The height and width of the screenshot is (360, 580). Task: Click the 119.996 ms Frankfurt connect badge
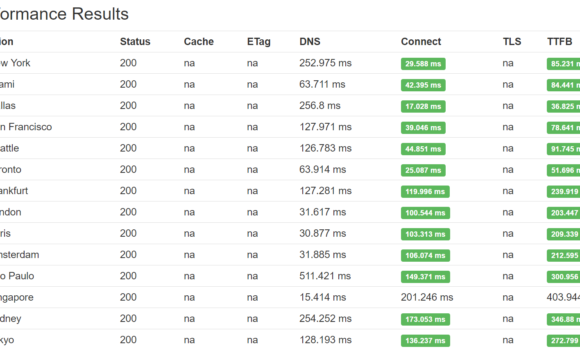pos(425,192)
